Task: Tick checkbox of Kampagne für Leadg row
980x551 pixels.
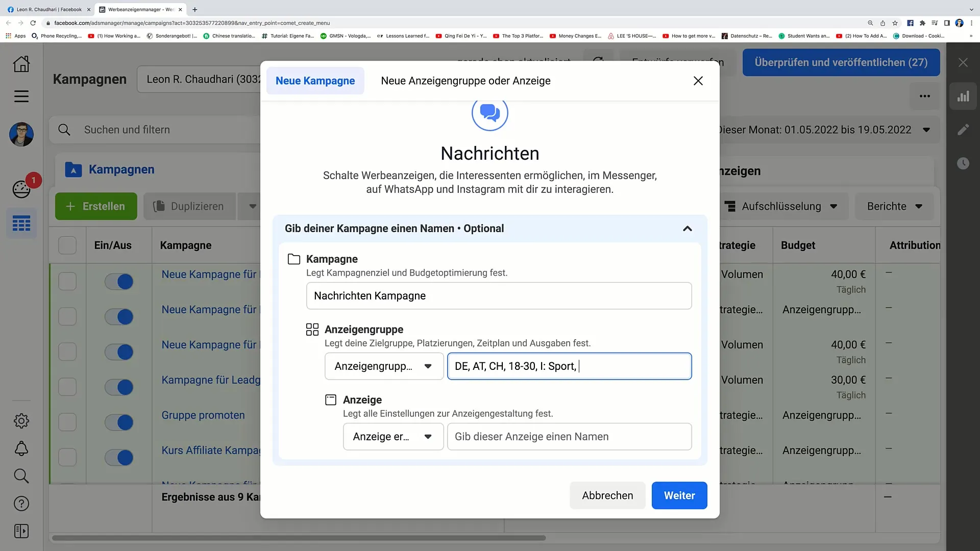Action: [67, 387]
